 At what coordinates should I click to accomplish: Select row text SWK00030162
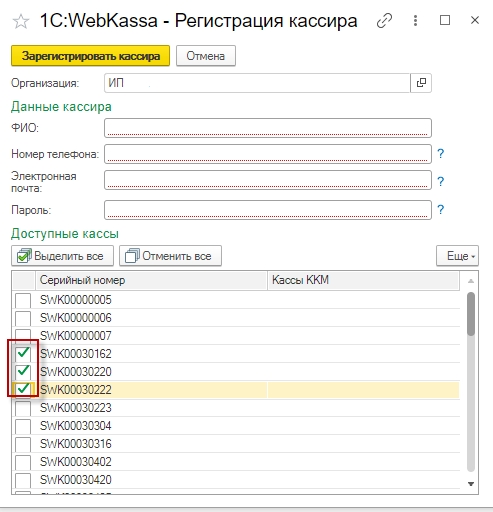(x=76, y=354)
